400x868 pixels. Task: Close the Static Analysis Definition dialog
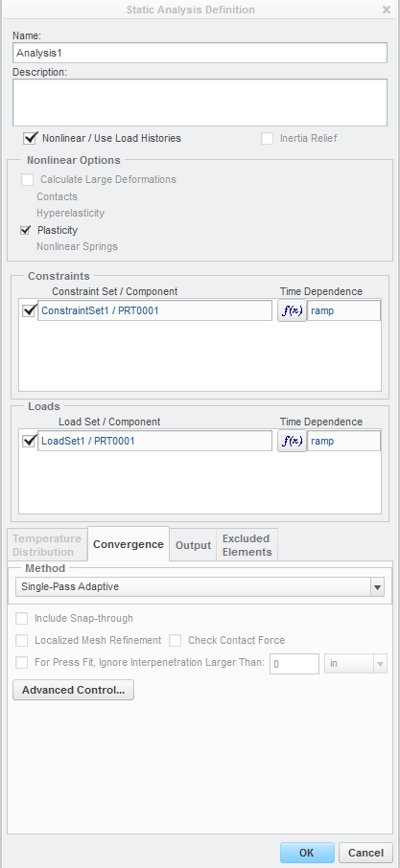point(387,10)
